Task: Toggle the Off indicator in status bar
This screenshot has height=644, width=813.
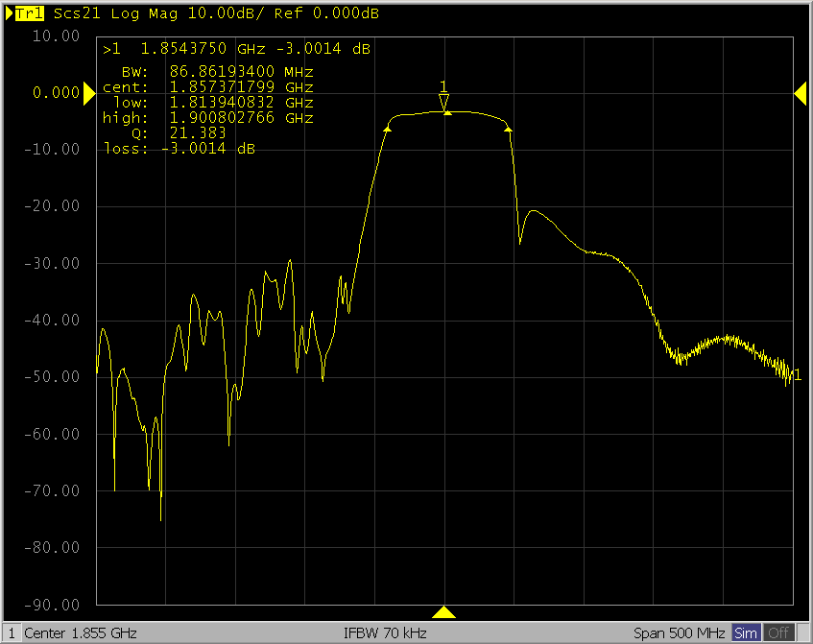Action: click(x=778, y=633)
